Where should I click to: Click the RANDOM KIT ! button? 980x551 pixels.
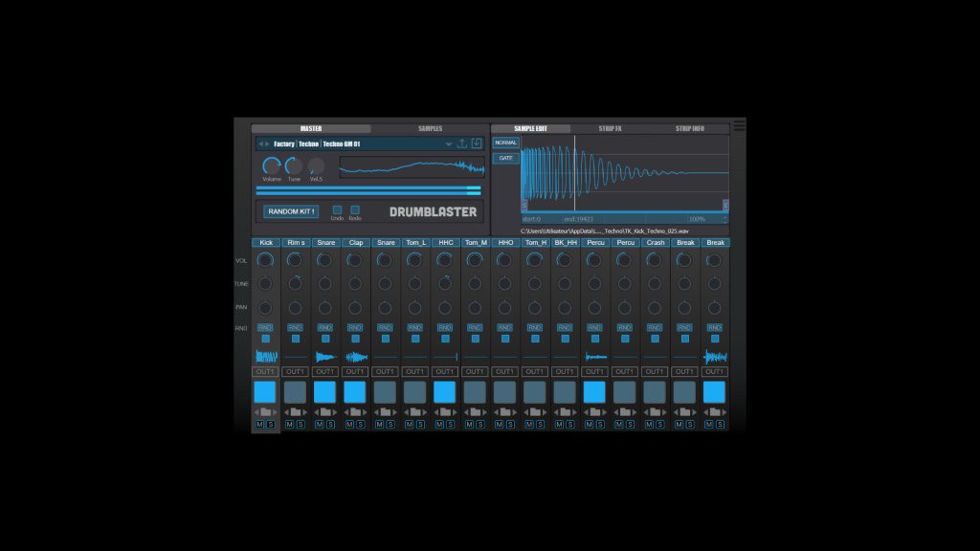pos(291,211)
